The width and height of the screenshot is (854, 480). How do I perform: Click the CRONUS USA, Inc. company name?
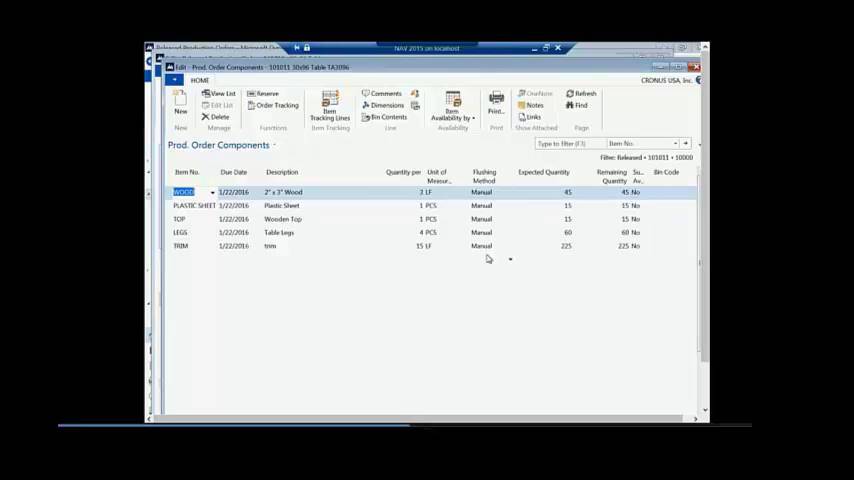[666, 80]
